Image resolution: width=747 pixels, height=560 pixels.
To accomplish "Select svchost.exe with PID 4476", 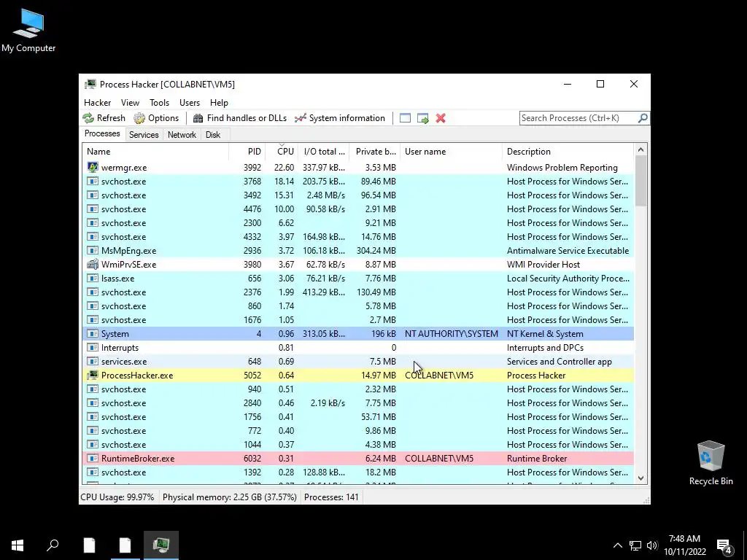I will pos(357,209).
